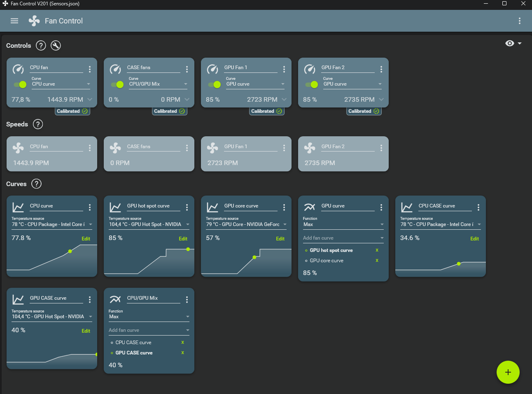Open the hamburger navigation menu
Viewport: 532px width, 394px height.
click(14, 21)
